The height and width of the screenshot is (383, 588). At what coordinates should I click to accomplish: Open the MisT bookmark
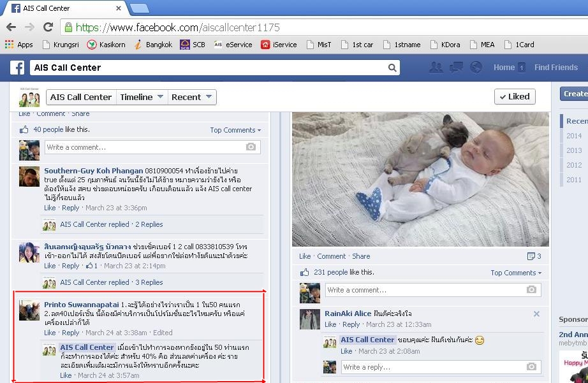point(319,45)
